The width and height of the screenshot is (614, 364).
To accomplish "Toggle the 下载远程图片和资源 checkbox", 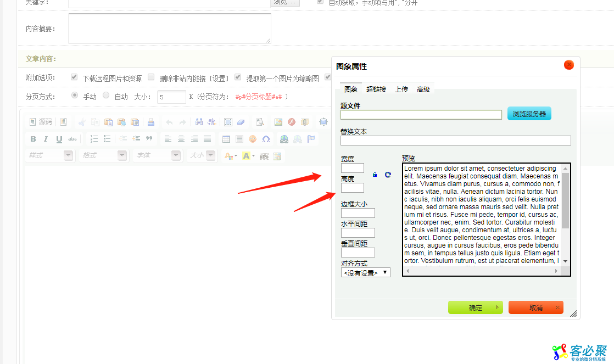I will [x=74, y=77].
